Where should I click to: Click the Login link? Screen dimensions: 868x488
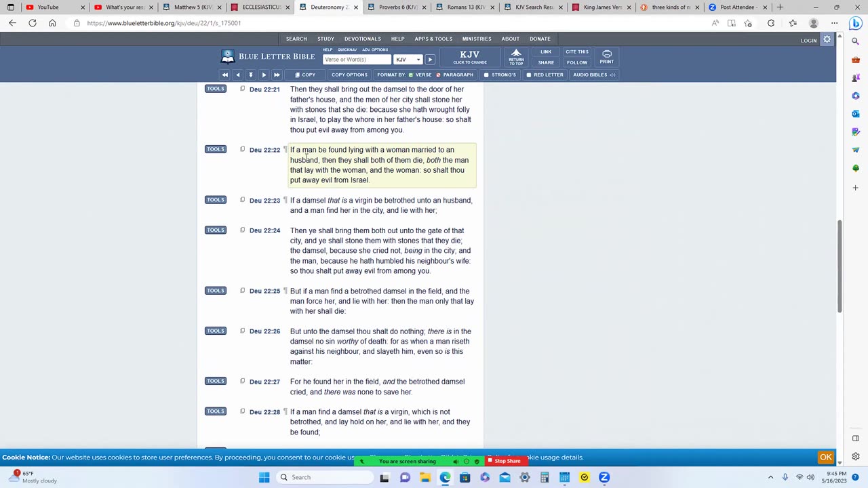click(808, 41)
